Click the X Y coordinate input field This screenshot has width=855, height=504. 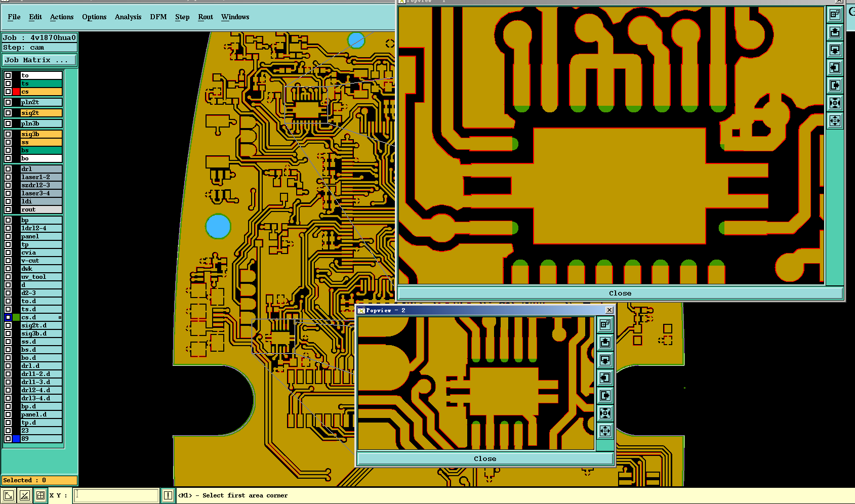click(117, 495)
